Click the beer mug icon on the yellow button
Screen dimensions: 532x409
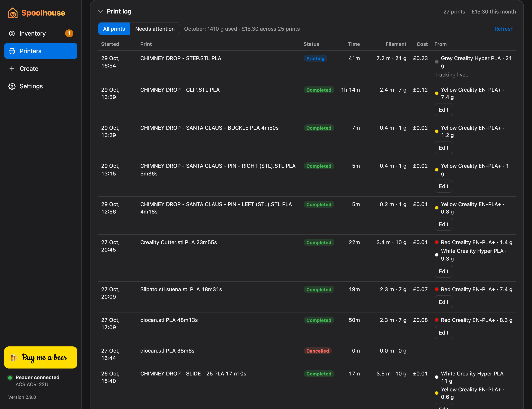(14, 357)
